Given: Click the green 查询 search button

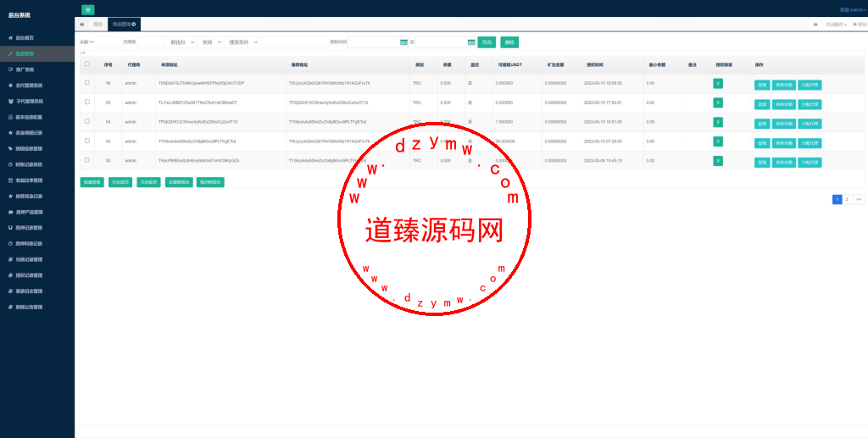Looking at the screenshot, I should click(x=487, y=42).
